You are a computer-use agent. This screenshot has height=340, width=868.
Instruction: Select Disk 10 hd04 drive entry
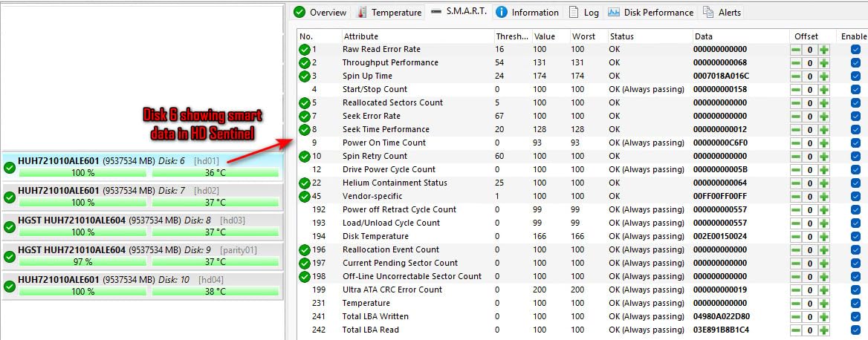143,285
